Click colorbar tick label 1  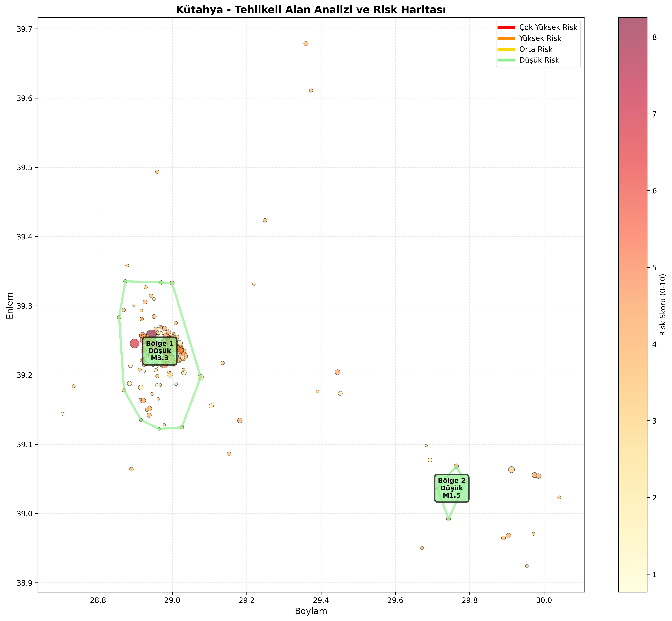coord(654,575)
